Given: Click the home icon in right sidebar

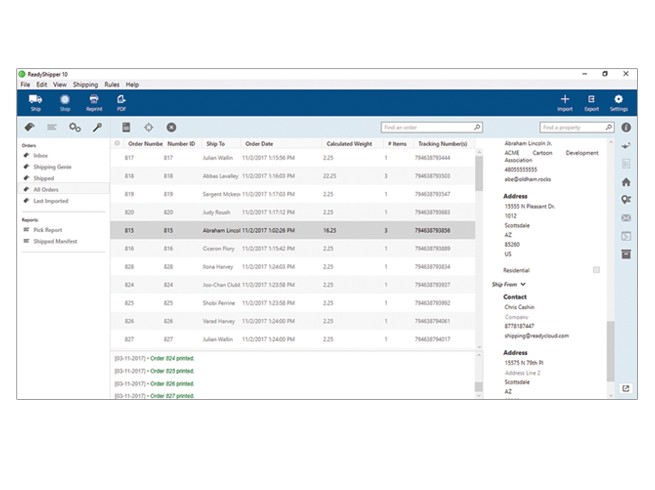Looking at the screenshot, I should [x=626, y=182].
